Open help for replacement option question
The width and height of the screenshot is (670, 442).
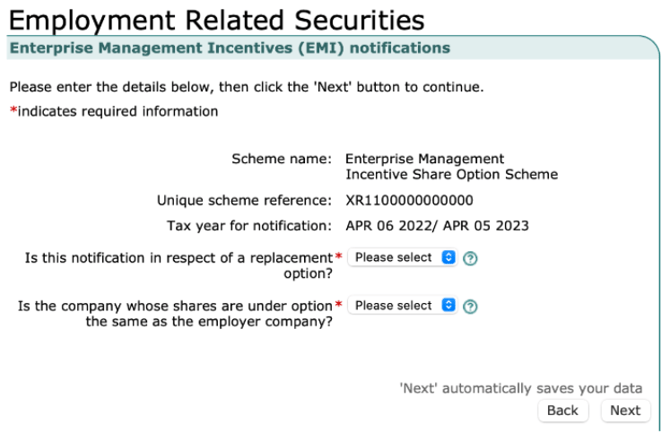470,258
